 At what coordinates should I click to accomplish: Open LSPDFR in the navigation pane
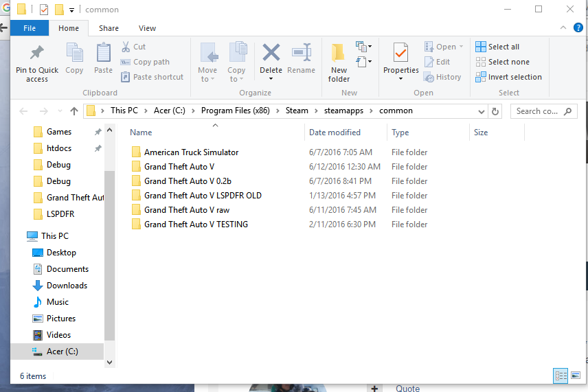pyautogui.click(x=60, y=214)
